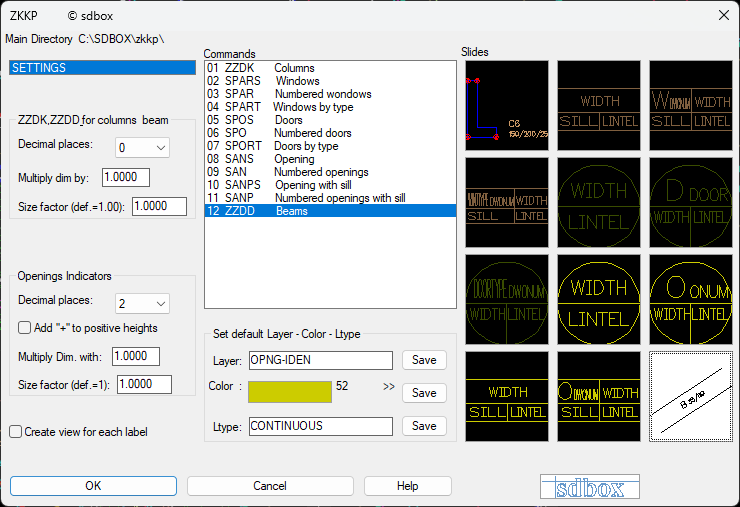Select the round WIDTH LINTEL dark green slide
This screenshot has height=507, width=740.
tap(599, 203)
